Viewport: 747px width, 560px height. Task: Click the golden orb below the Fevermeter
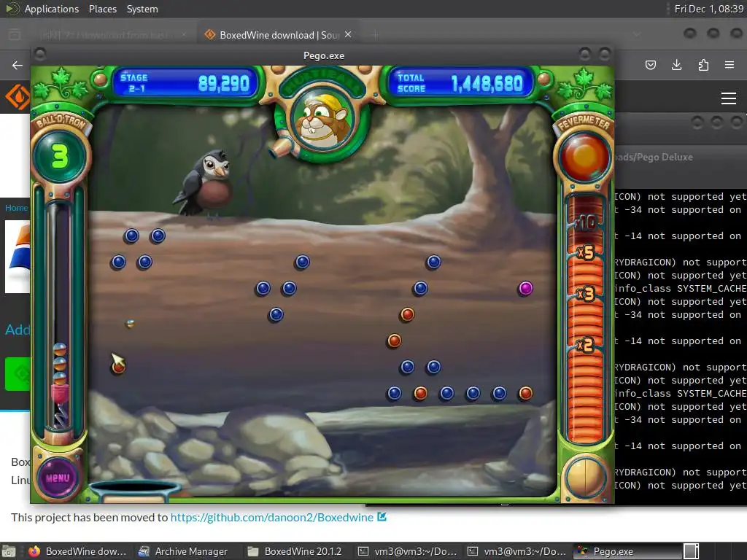tap(586, 478)
